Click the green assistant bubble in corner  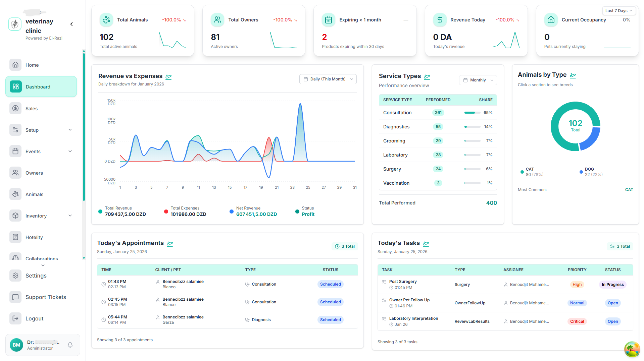click(632, 349)
